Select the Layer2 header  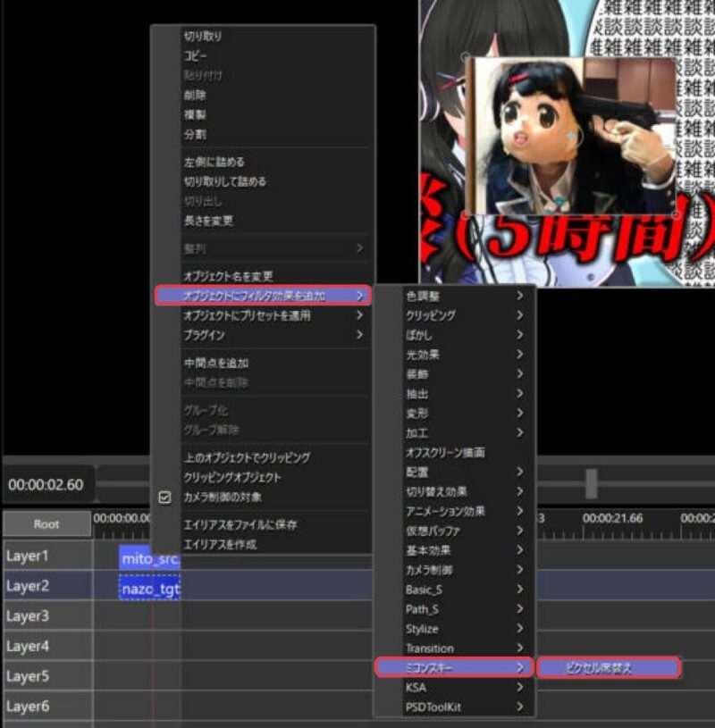click(47, 586)
